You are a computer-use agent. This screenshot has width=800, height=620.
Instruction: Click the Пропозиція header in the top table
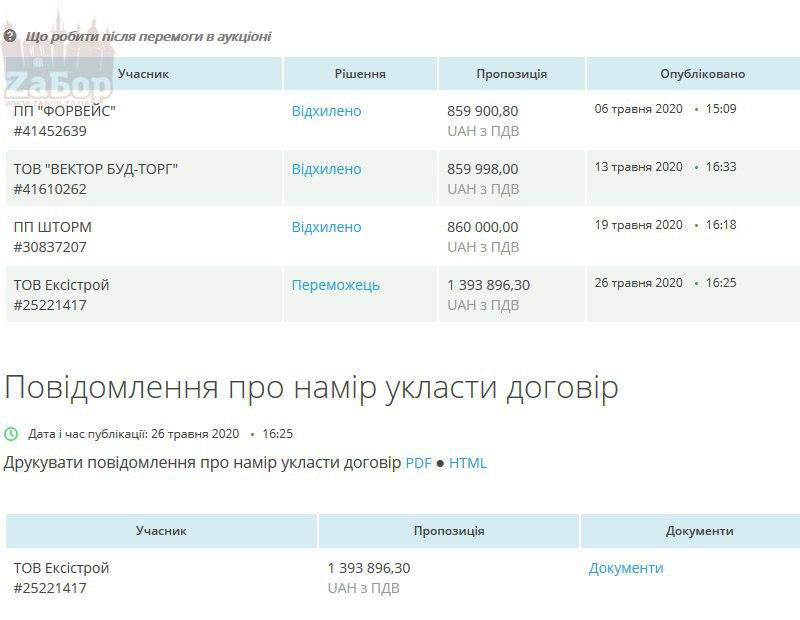(511, 74)
